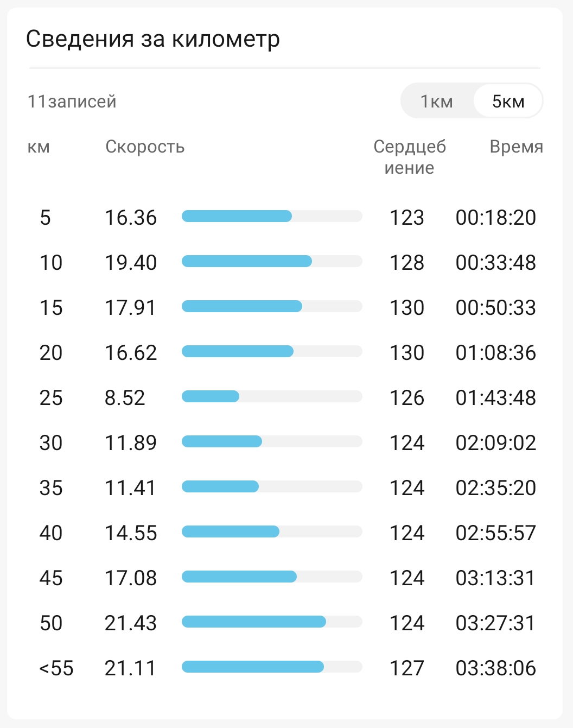Click time 03:13:31 at 45 km
573x728 pixels.
tap(495, 578)
